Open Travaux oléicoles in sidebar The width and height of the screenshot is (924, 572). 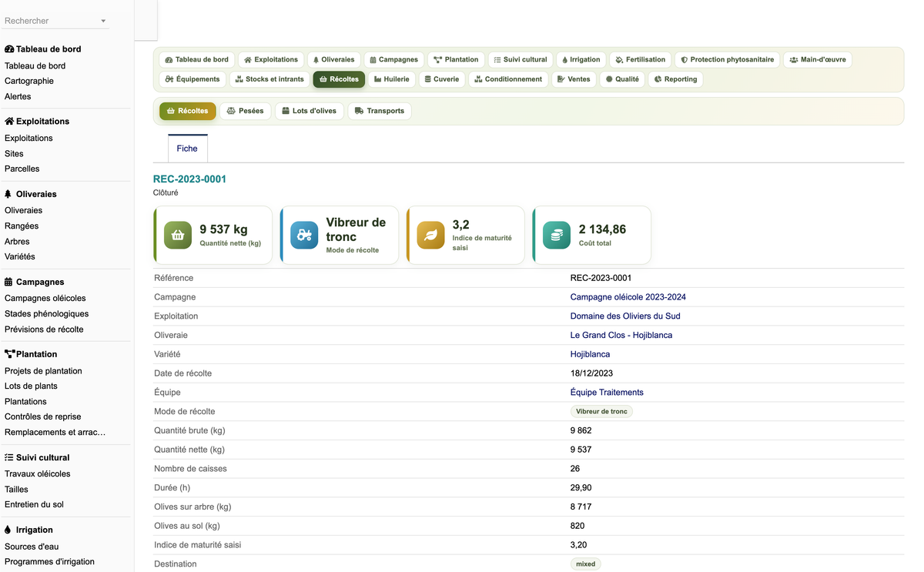coord(37,473)
